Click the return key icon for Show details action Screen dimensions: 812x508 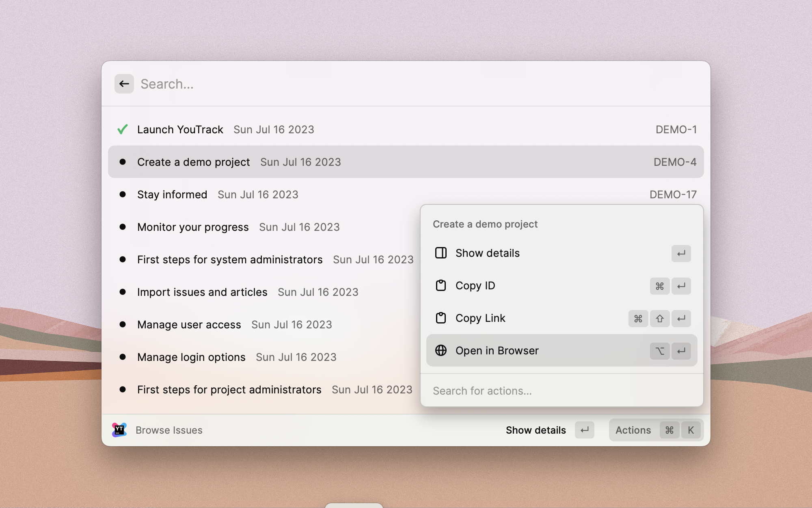click(x=681, y=253)
